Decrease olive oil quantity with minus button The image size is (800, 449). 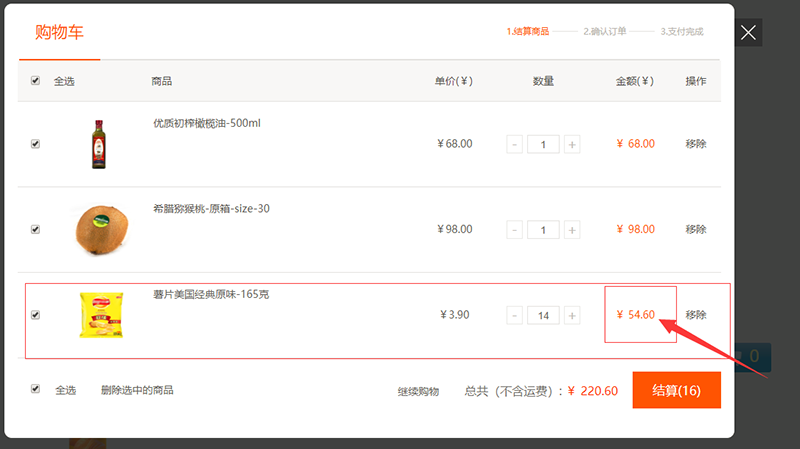click(x=515, y=145)
